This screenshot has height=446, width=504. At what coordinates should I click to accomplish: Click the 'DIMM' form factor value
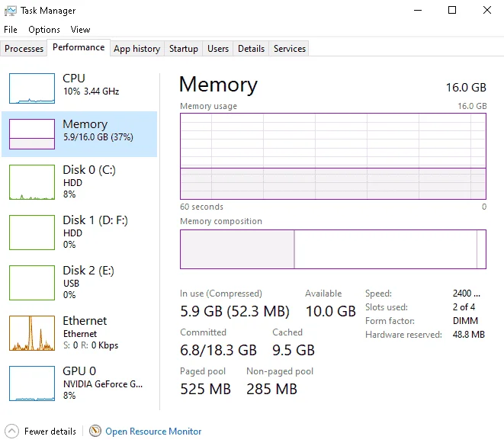tap(465, 321)
